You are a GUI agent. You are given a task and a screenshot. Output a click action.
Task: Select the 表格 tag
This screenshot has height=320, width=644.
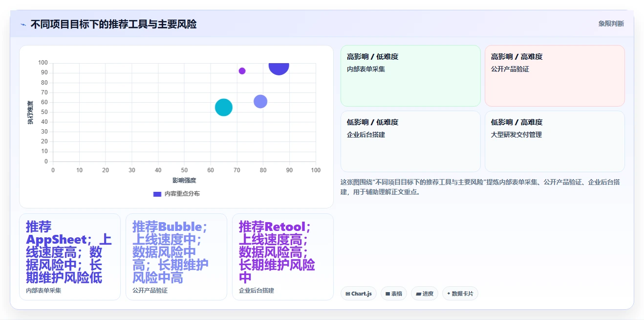coord(394,294)
